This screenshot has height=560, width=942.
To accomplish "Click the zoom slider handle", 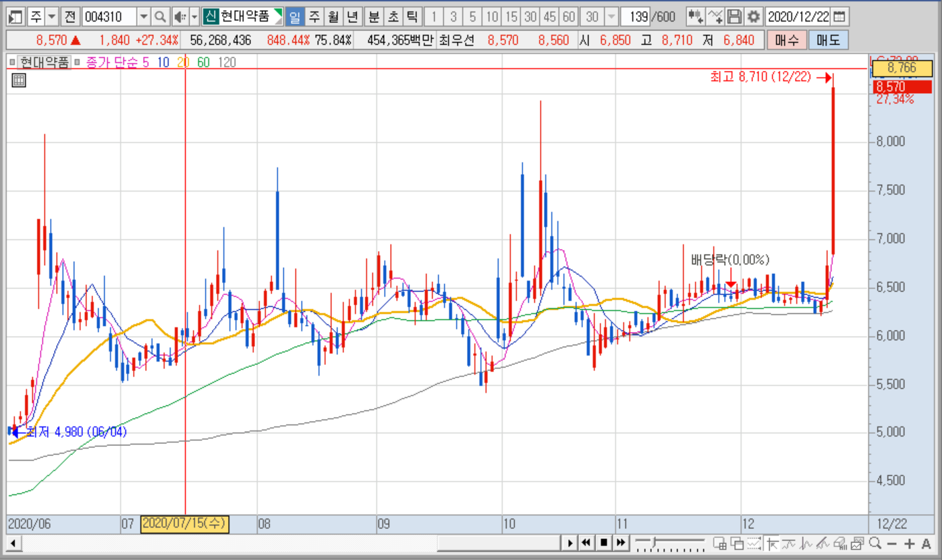I will tap(654, 543).
